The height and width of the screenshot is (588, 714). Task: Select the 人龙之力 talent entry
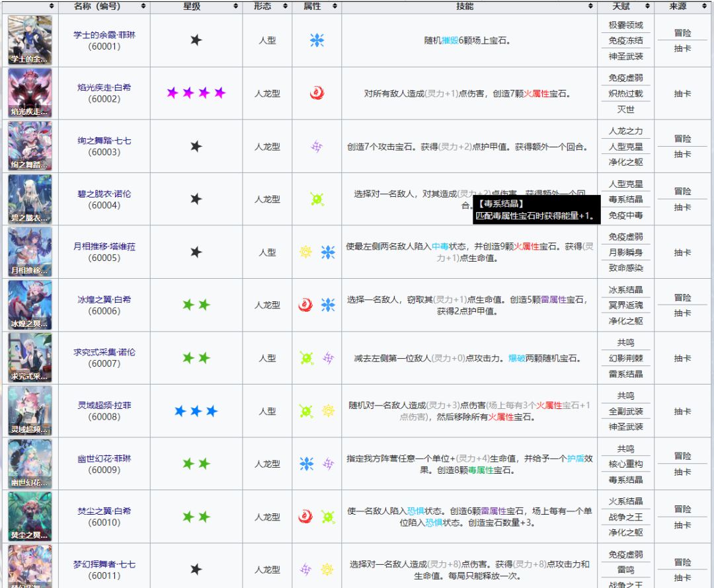(625, 131)
